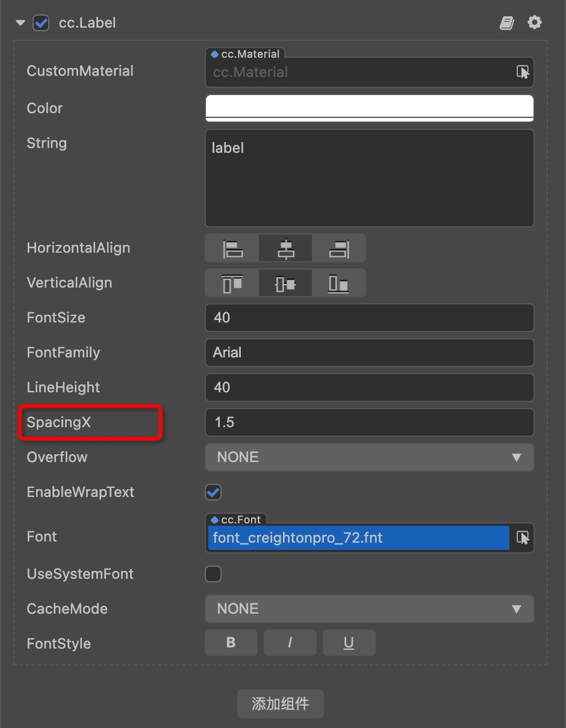Image resolution: width=566 pixels, height=728 pixels.
Task: Disable the cc.Label component checkbox
Action: [x=41, y=23]
